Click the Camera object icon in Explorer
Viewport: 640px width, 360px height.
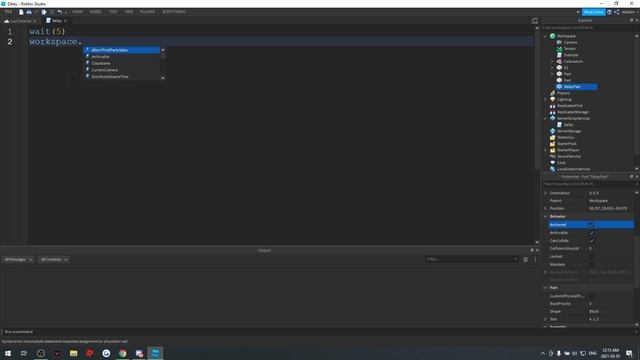click(559, 42)
